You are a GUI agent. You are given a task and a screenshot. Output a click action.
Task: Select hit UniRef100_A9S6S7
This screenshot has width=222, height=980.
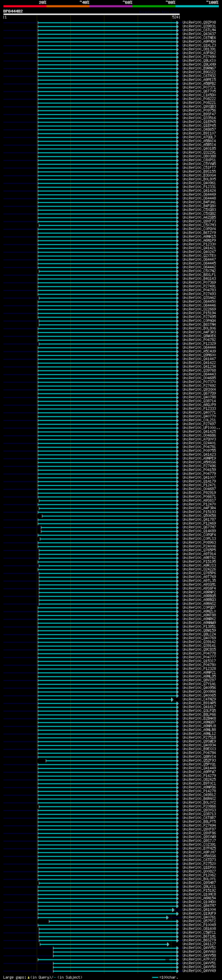point(199,500)
